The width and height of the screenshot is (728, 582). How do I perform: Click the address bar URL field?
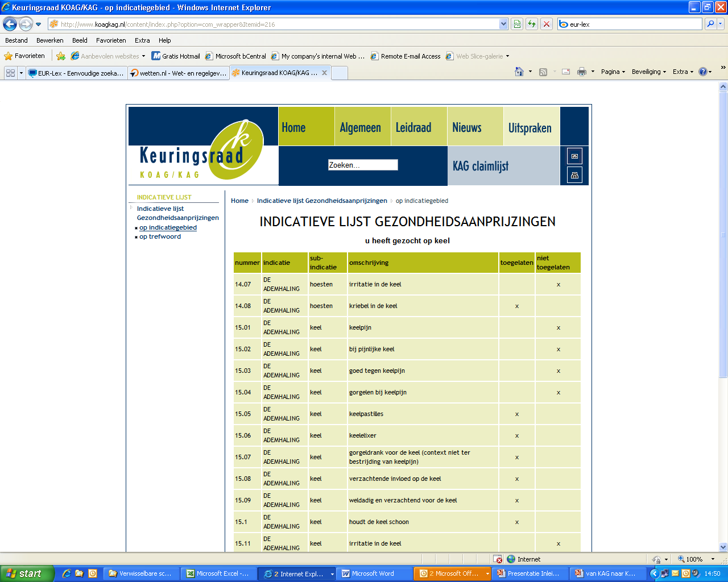tap(274, 24)
